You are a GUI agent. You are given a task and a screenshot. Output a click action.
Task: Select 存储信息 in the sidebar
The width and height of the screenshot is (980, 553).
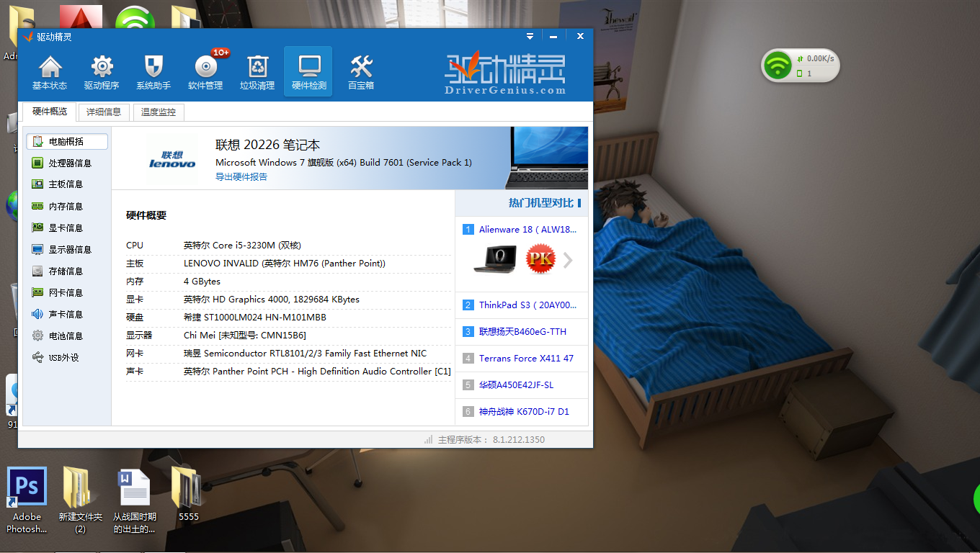pos(67,271)
